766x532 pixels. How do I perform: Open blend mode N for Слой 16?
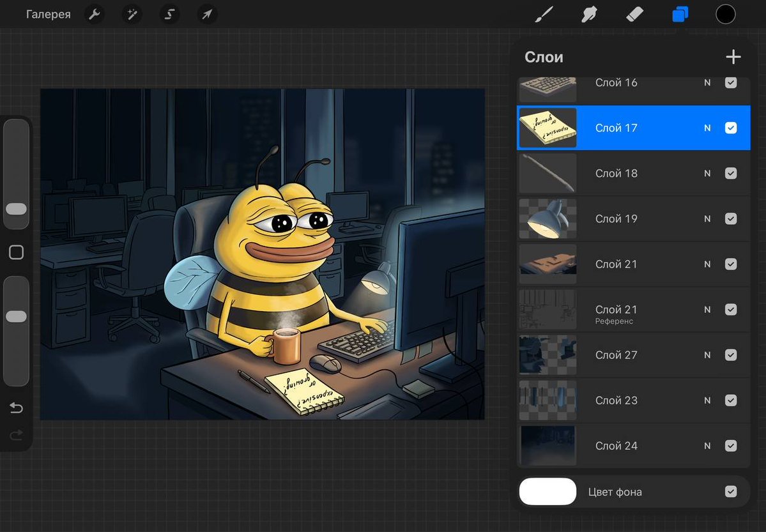click(x=707, y=82)
